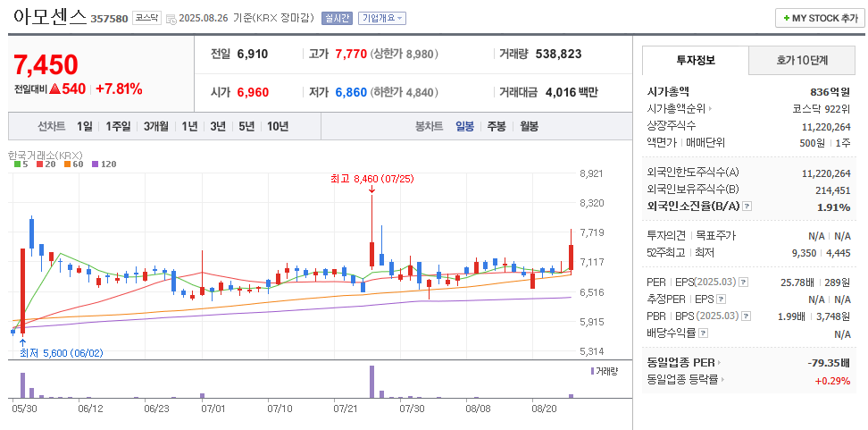
Task: Click the purple 120-day moving average swatch
Action: coord(95,164)
